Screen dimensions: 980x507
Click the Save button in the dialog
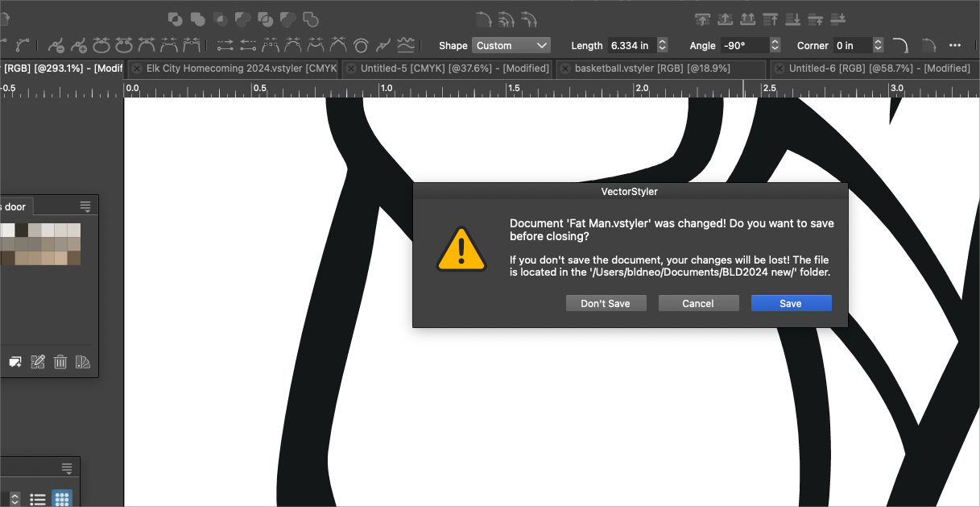coord(791,303)
